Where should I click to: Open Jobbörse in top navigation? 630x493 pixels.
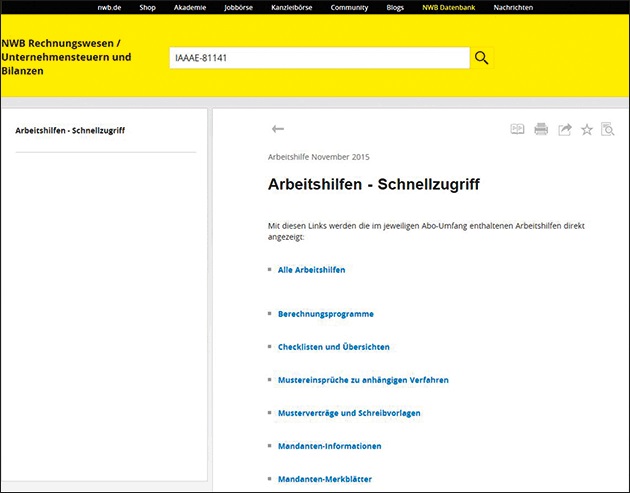click(x=236, y=7)
